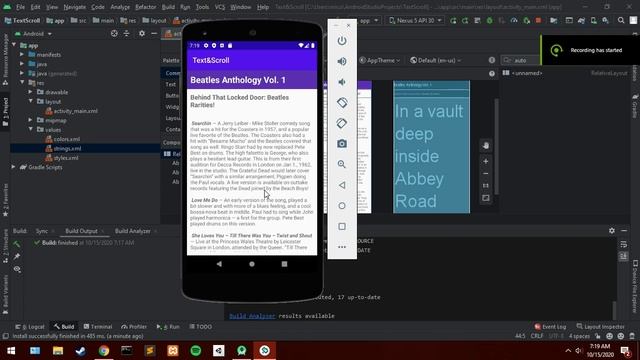Open Spotify from Windows taskbar
The width and height of the screenshot is (640, 360).
(196, 351)
